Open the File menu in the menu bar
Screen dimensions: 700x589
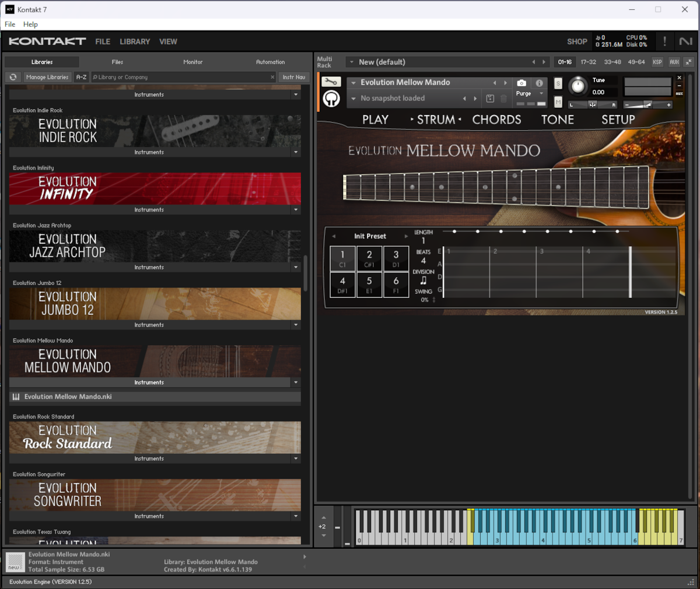[x=10, y=24]
